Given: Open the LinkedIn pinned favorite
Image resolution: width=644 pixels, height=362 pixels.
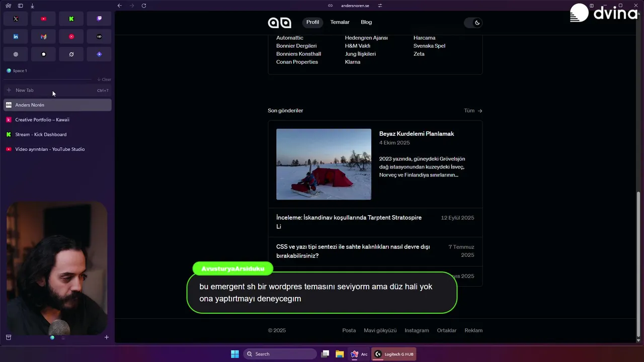Looking at the screenshot, I should pyautogui.click(x=16, y=37).
